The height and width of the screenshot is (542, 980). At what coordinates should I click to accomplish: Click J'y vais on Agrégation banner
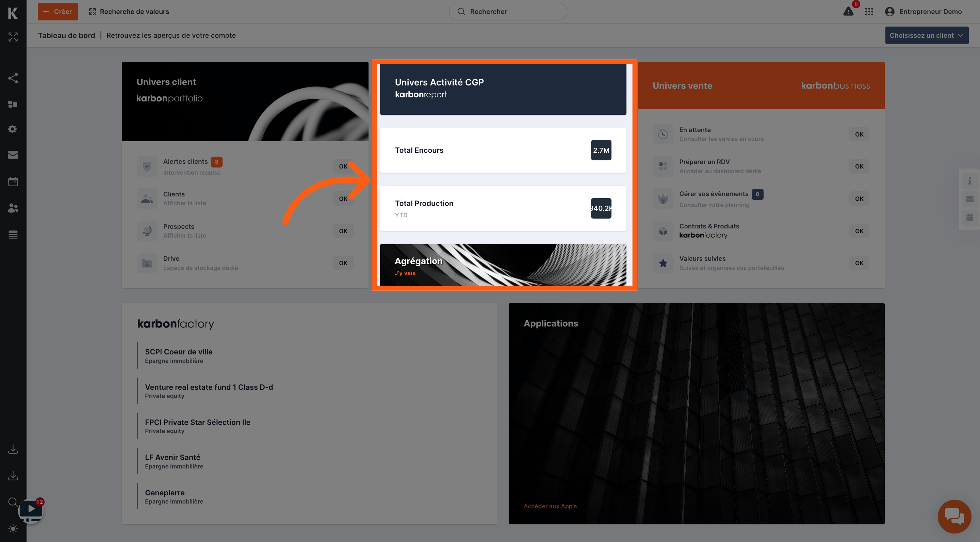[x=405, y=273]
